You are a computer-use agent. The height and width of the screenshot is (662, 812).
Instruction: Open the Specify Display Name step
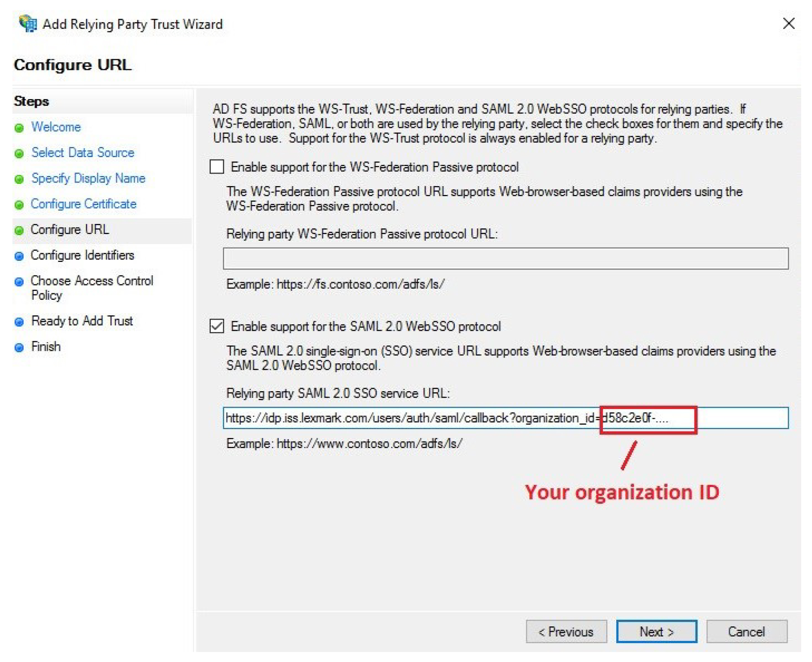88,178
